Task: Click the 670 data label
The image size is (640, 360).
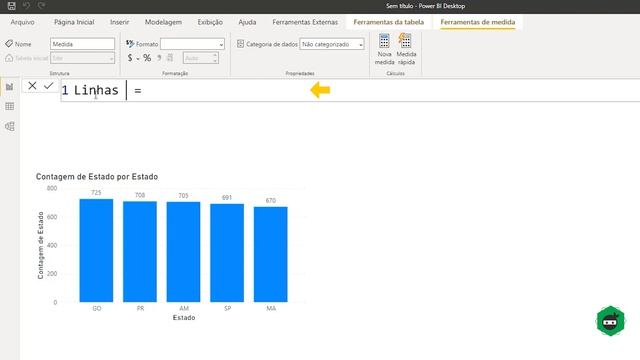Action: click(271, 200)
